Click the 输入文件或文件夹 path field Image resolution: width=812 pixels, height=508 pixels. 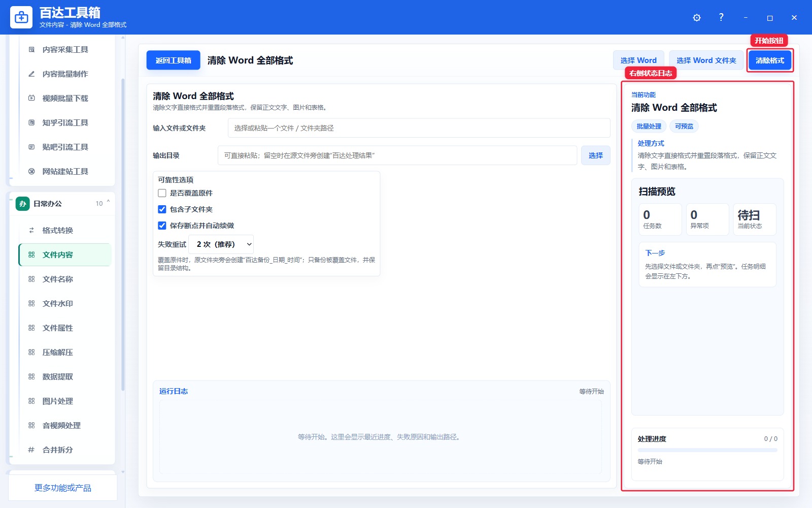click(x=419, y=128)
